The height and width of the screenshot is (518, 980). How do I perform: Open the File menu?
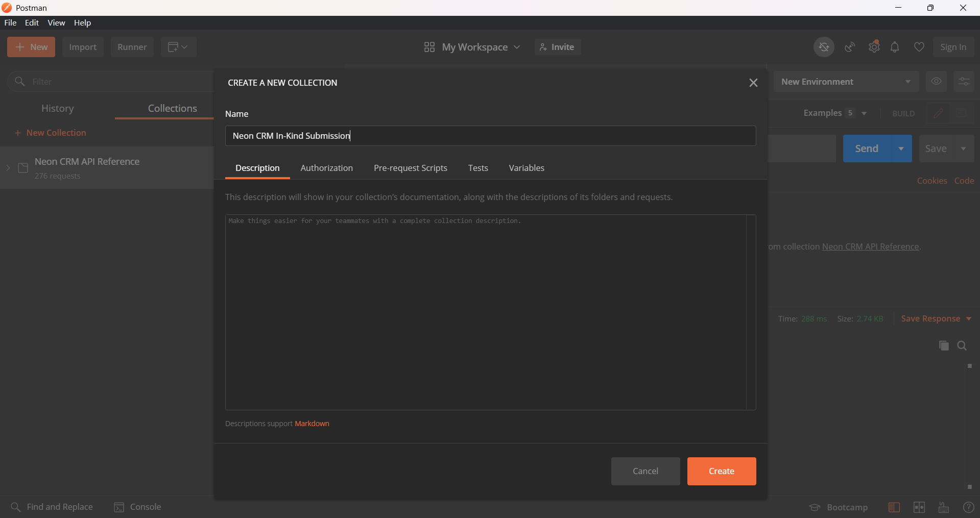tap(10, 23)
